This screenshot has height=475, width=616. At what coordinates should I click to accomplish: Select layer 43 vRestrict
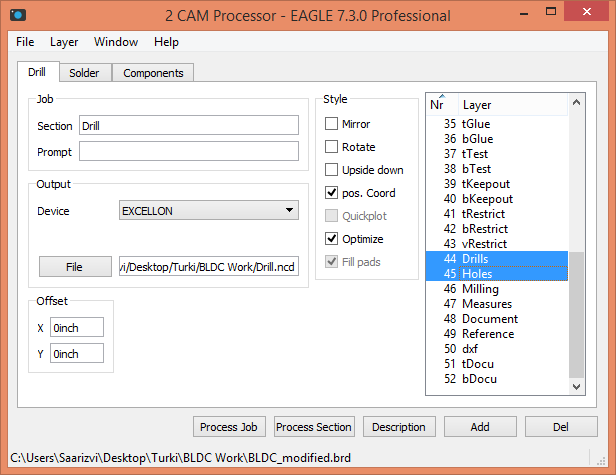pos(497,244)
